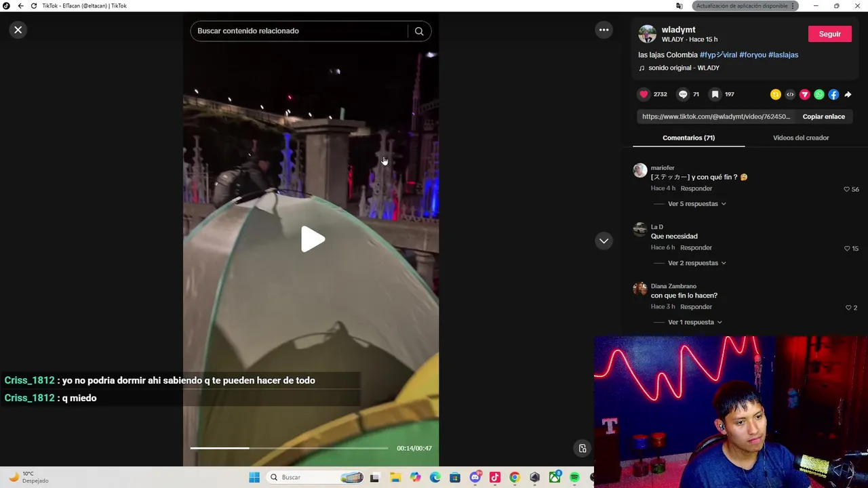
Task: Open Google Chrome from taskbar
Action: (515, 477)
